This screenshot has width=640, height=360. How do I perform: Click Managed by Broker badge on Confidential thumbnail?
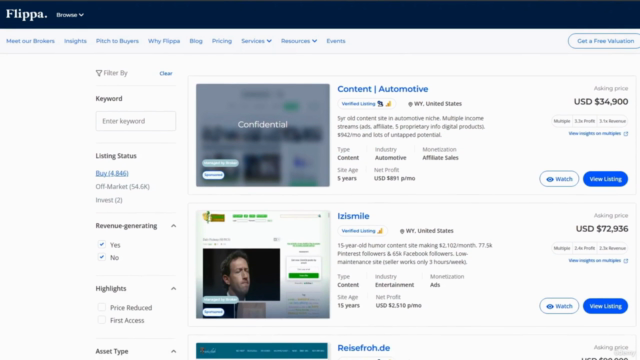220,163
